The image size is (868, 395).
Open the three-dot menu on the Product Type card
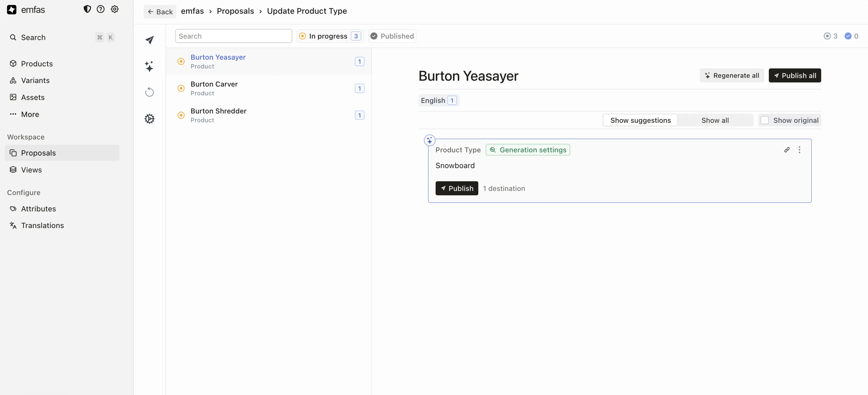(x=800, y=149)
